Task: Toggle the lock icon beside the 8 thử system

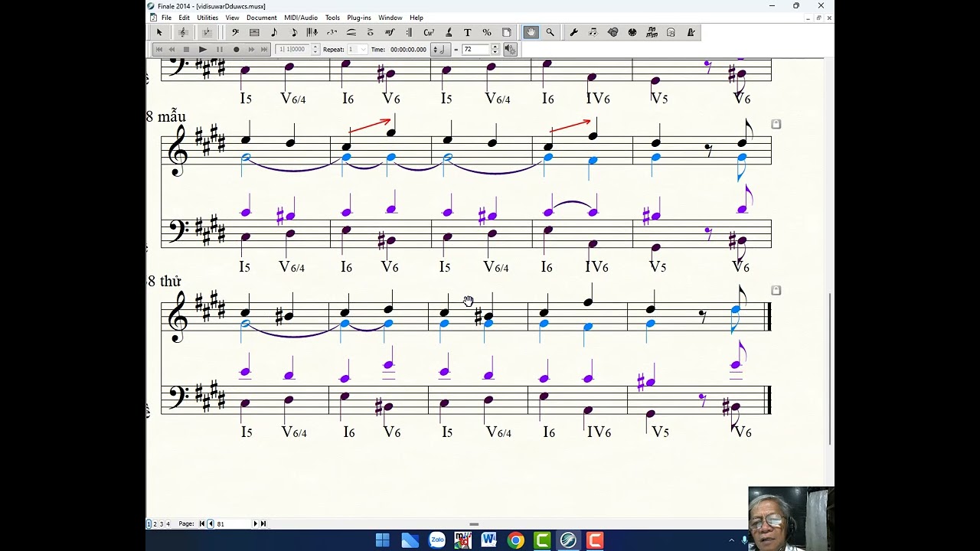Action: point(776,290)
